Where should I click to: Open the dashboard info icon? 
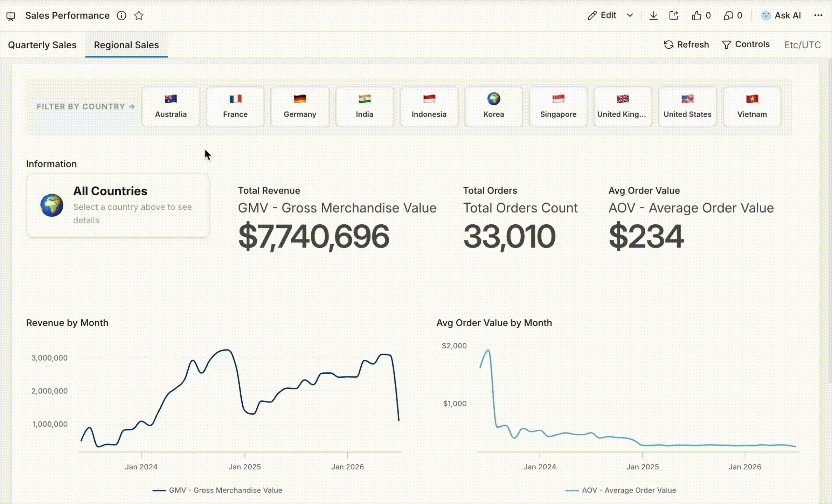click(x=122, y=16)
